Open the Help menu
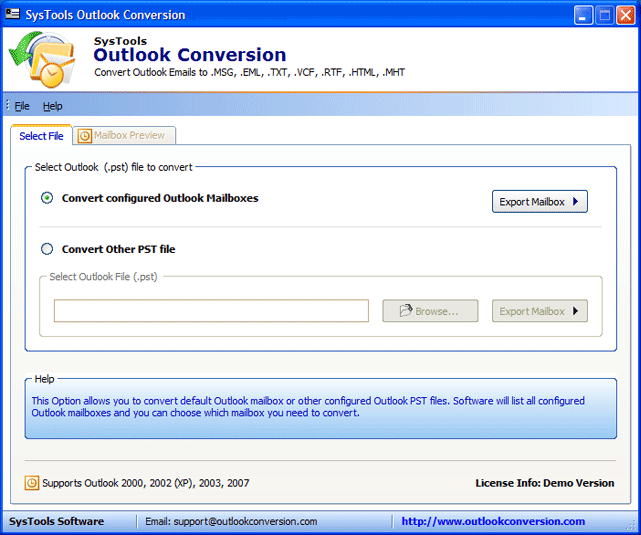641x535 pixels. pyautogui.click(x=53, y=106)
